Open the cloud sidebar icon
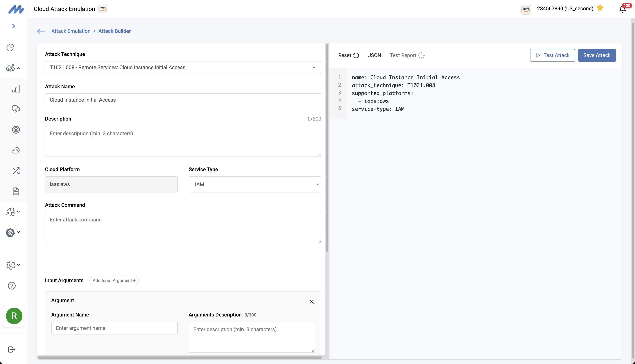 pyautogui.click(x=16, y=150)
